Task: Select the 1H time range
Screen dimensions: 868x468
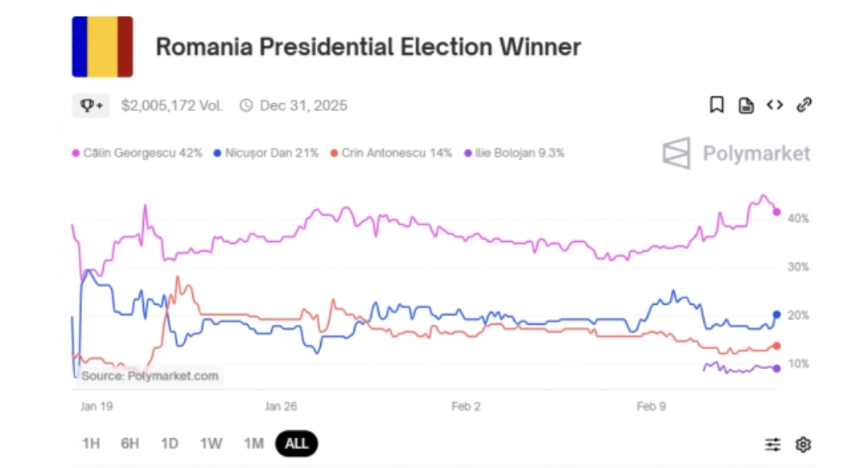Action: [x=91, y=443]
